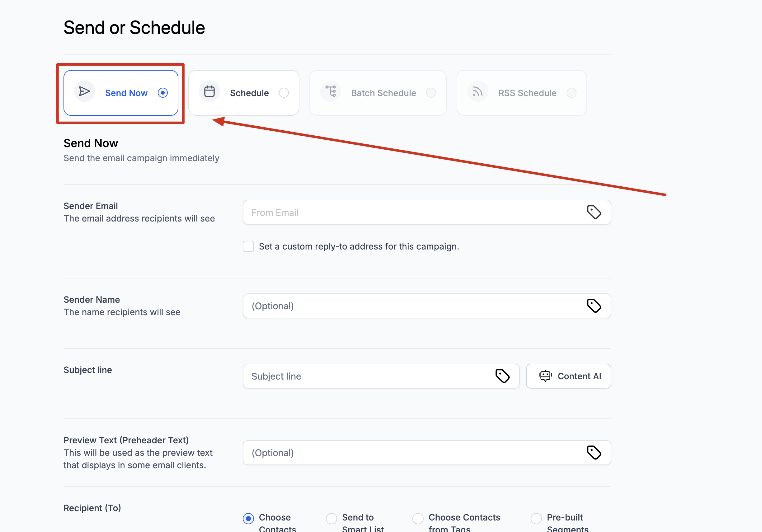Image resolution: width=762 pixels, height=532 pixels.
Task: Open tag picker in From Email field
Action: (594, 212)
